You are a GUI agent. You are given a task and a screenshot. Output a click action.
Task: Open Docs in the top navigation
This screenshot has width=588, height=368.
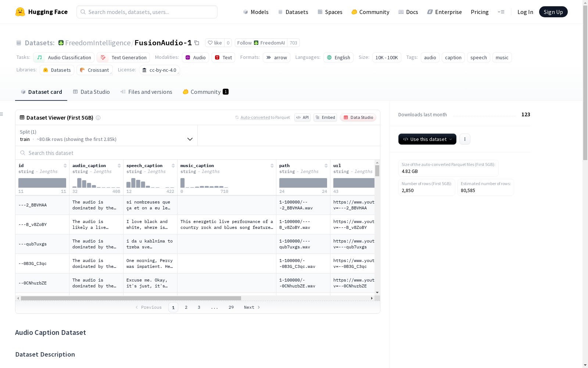408,12
